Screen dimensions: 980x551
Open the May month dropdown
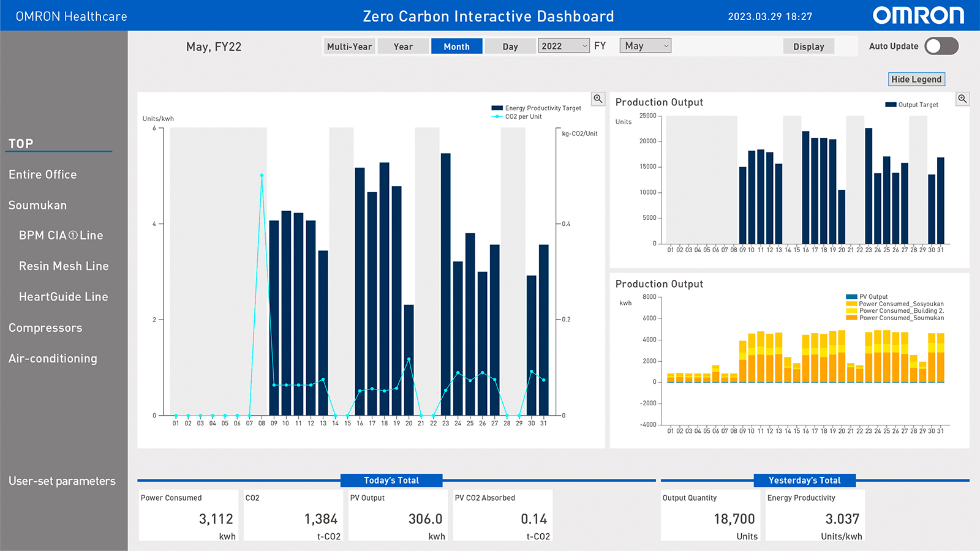click(646, 46)
